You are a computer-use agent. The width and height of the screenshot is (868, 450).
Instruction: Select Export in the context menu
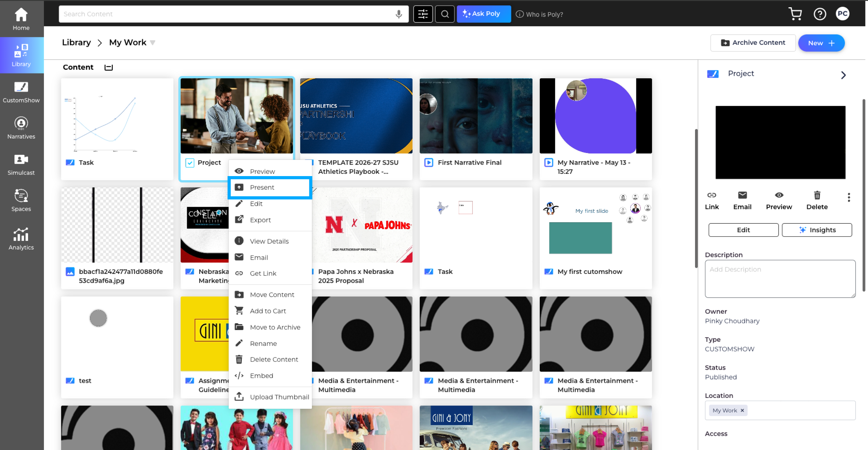270,220
